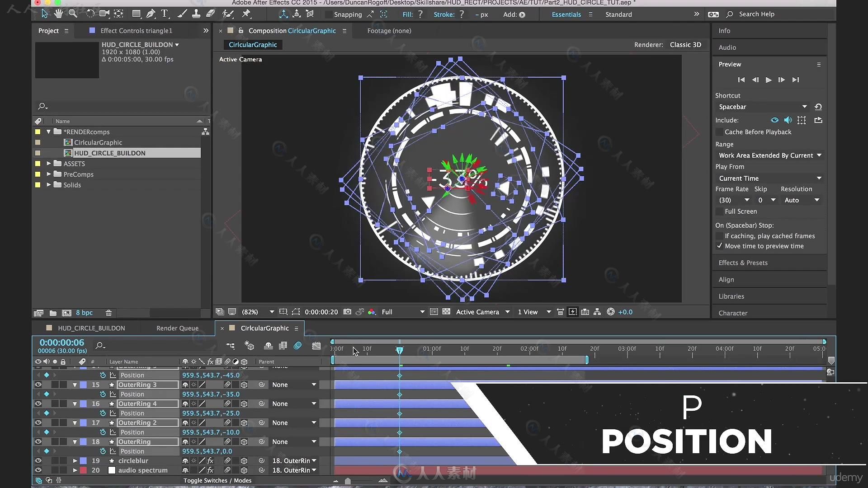Viewport: 868px width, 488px height.
Task: Click the Stroke indicator icon
Action: [x=462, y=14]
